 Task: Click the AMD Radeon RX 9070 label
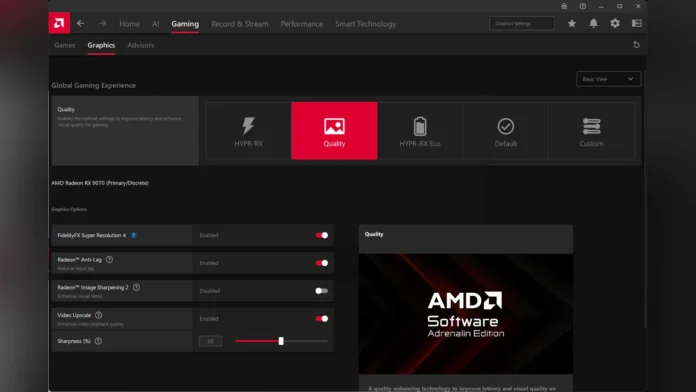100,183
